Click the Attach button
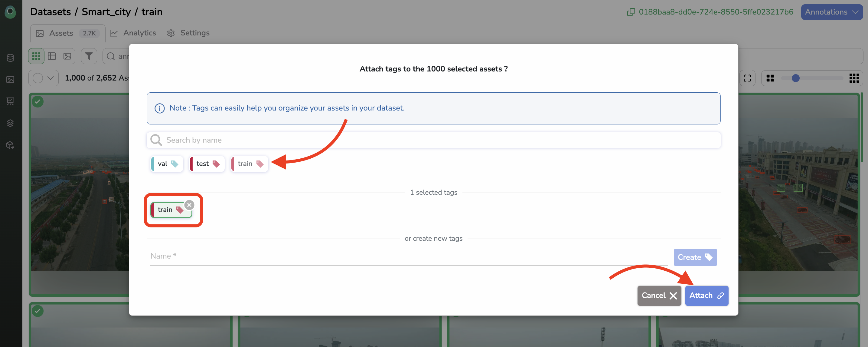 point(706,296)
